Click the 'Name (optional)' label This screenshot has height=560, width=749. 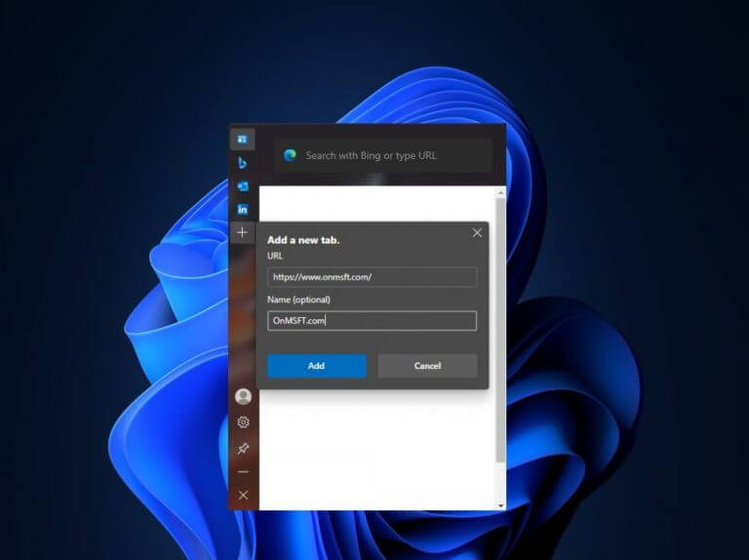pos(299,300)
